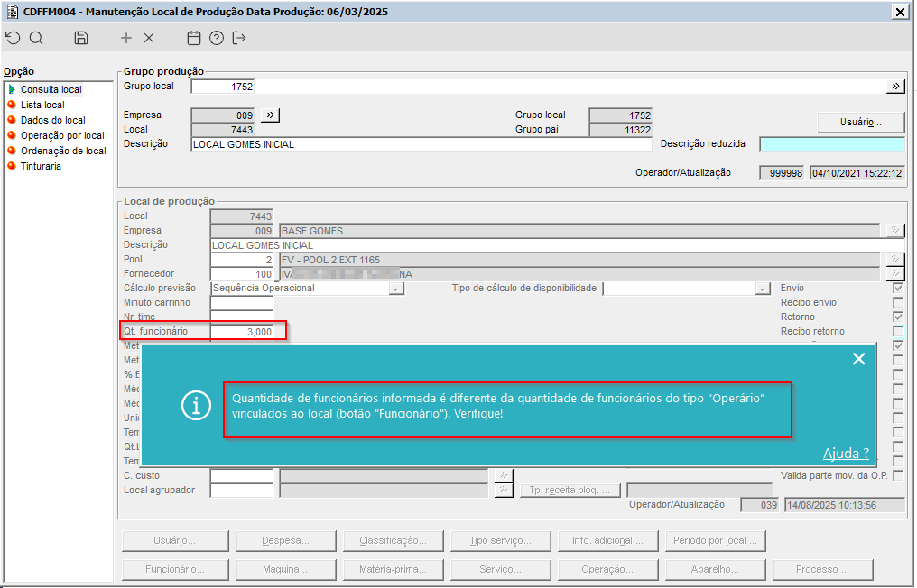The height and width of the screenshot is (588, 917).
Task: Open Operação por local option
Action: tap(62, 135)
